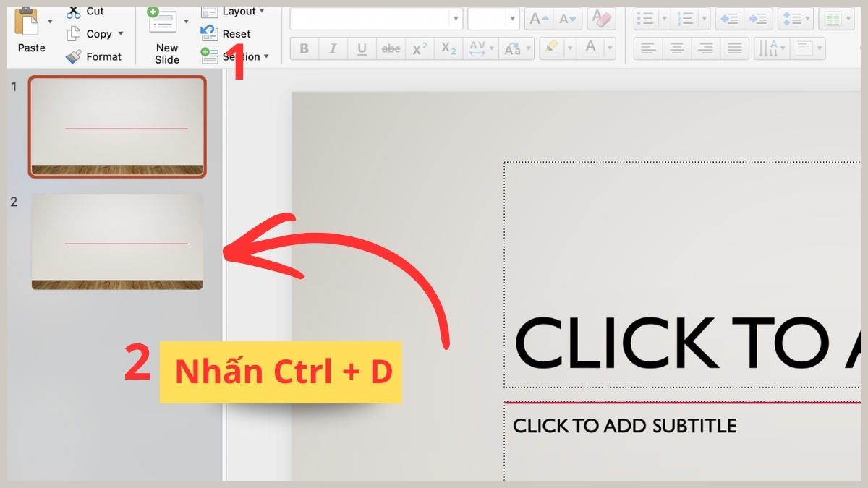Expand the Line Spacing options dropdown
The width and height of the screenshot is (868, 488).
pyautogui.click(x=807, y=18)
